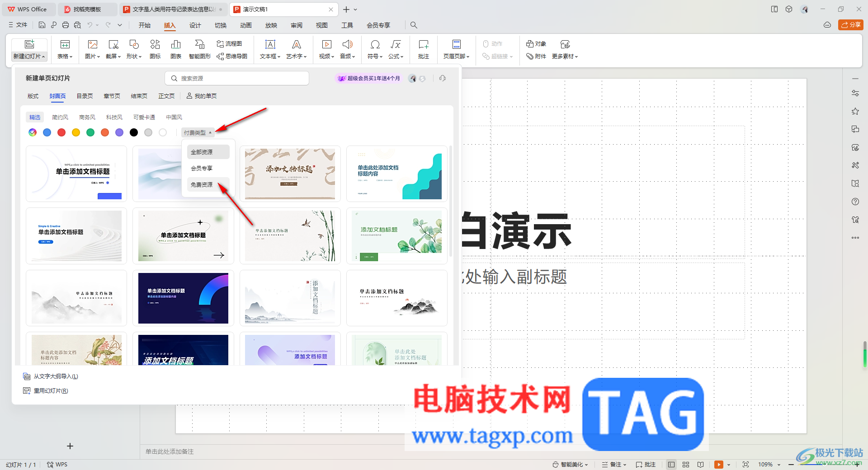Image resolution: width=868 pixels, height=470 pixels.
Task: Click the 搜索资源 search field
Action: point(237,78)
